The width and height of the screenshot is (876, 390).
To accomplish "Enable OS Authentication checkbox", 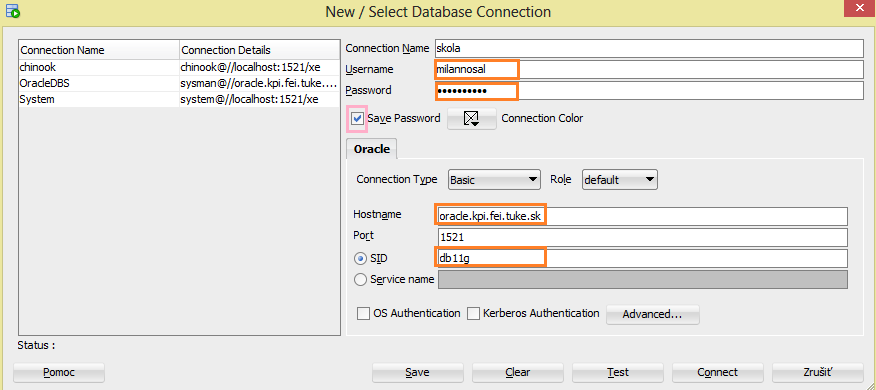I will click(x=363, y=313).
